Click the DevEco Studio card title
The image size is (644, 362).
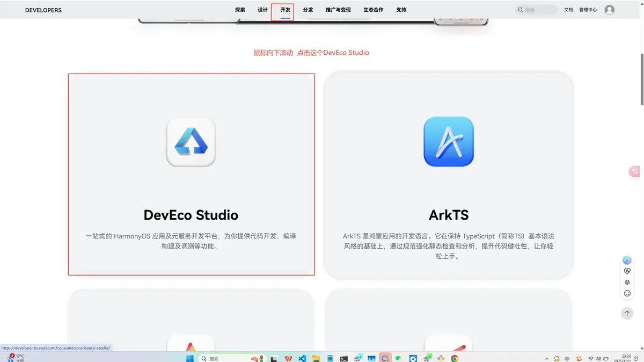191,215
